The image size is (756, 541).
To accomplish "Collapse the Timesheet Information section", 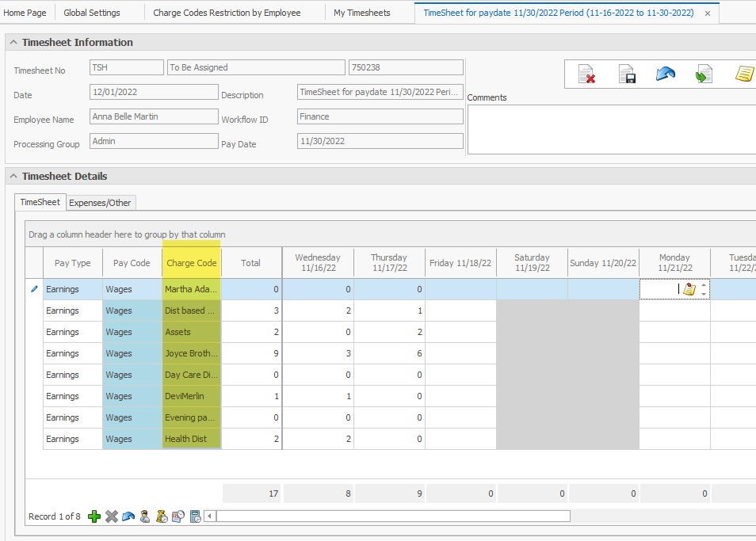I will [13, 43].
